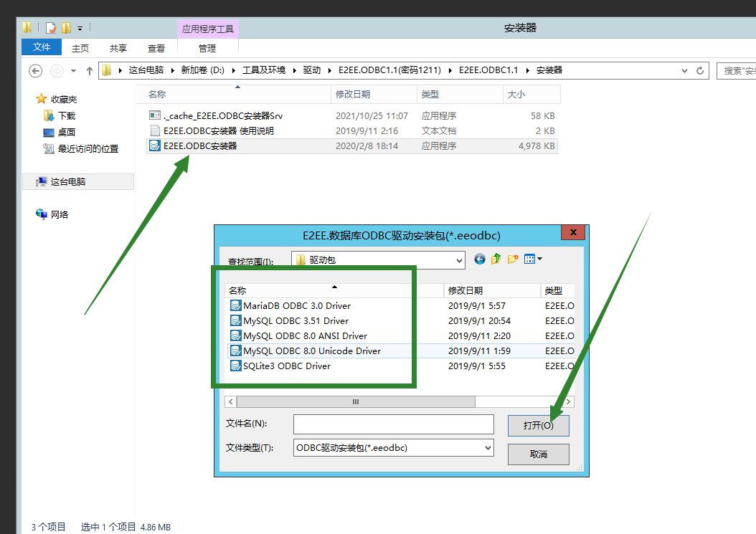This screenshot has width=756, height=534.
Task: Go up one level in the driver dialog
Action: point(496,259)
